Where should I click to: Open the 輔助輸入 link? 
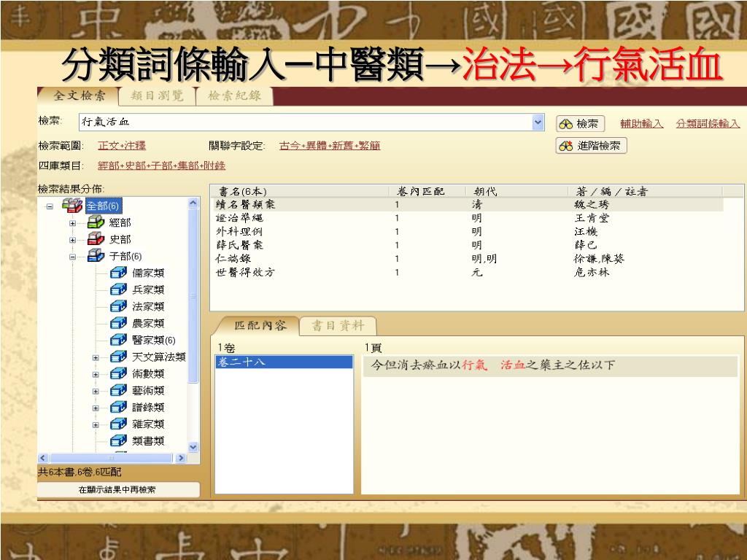[x=641, y=124]
